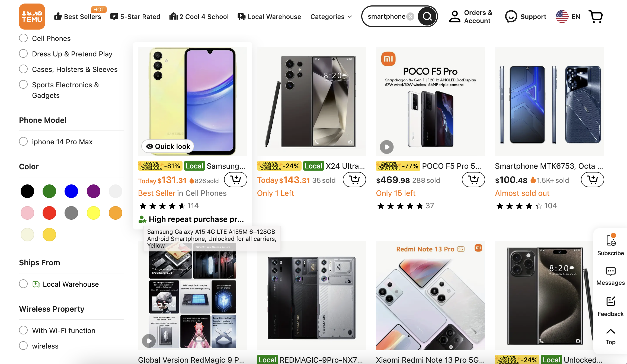Open the Categories dropdown
The height and width of the screenshot is (364, 627).
(x=331, y=17)
